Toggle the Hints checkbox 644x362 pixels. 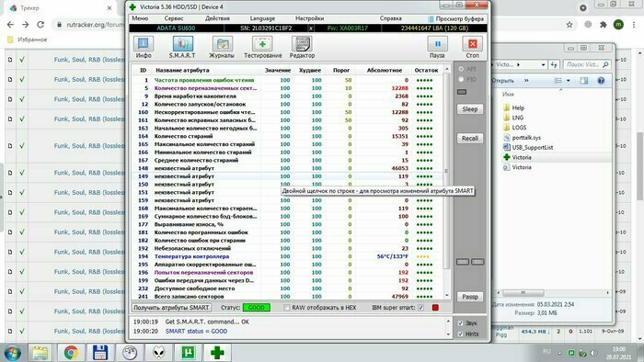click(460, 334)
